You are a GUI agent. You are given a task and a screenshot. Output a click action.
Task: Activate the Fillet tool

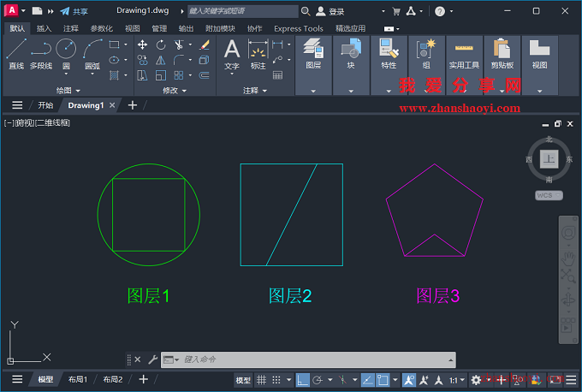(179, 60)
